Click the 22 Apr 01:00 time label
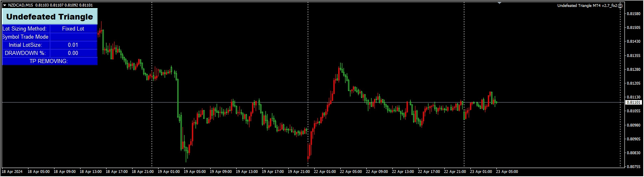 click(x=324, y=172)
